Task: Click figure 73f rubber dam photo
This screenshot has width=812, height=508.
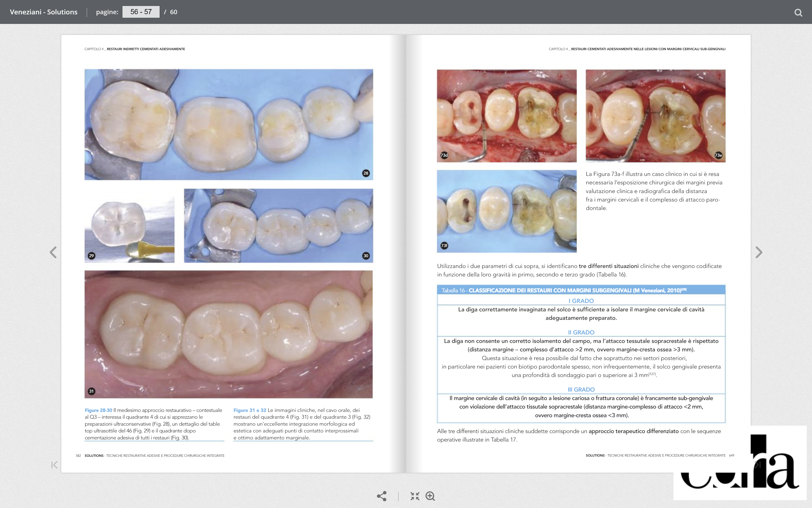Action: tap(507, 211)
